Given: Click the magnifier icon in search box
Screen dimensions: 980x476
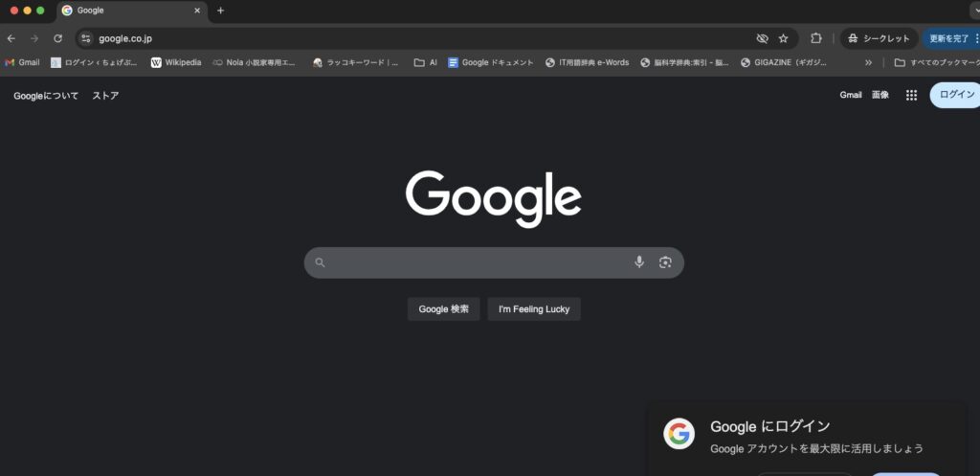Looking at the screenshot, I should coord(320,262).
